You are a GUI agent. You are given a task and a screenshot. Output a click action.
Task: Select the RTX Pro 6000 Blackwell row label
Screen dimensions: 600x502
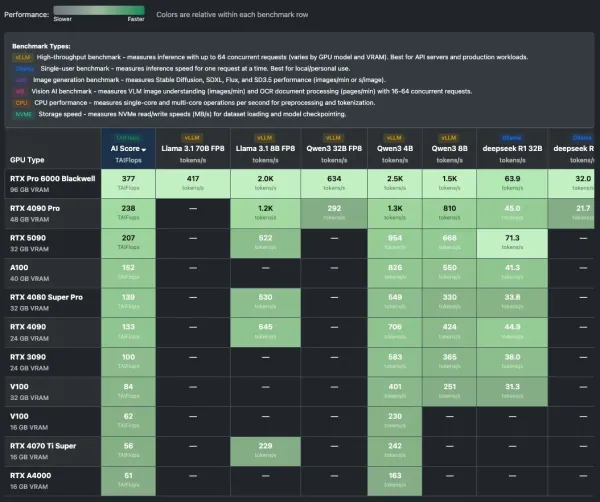pyautogui.click(x=51, y=178)
